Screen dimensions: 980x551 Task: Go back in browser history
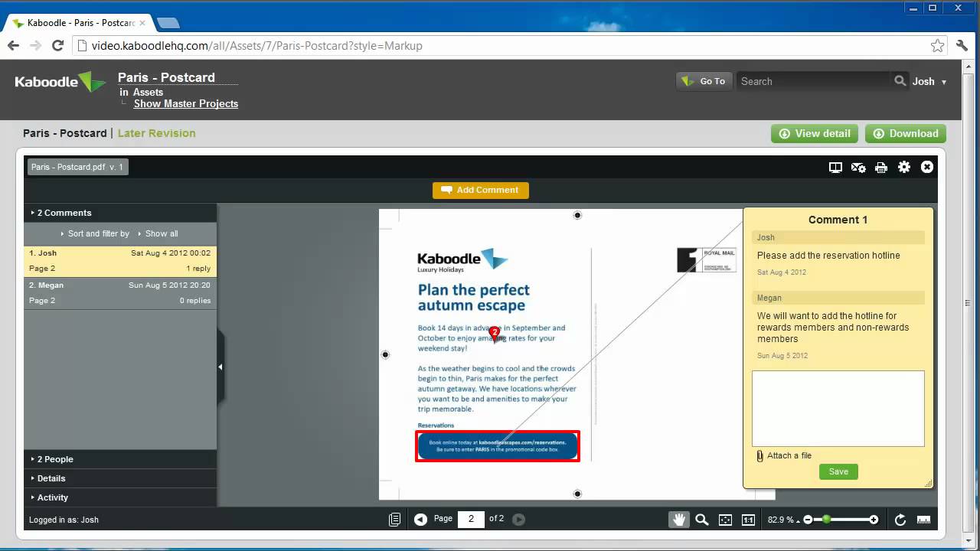[x=13, y=46]
